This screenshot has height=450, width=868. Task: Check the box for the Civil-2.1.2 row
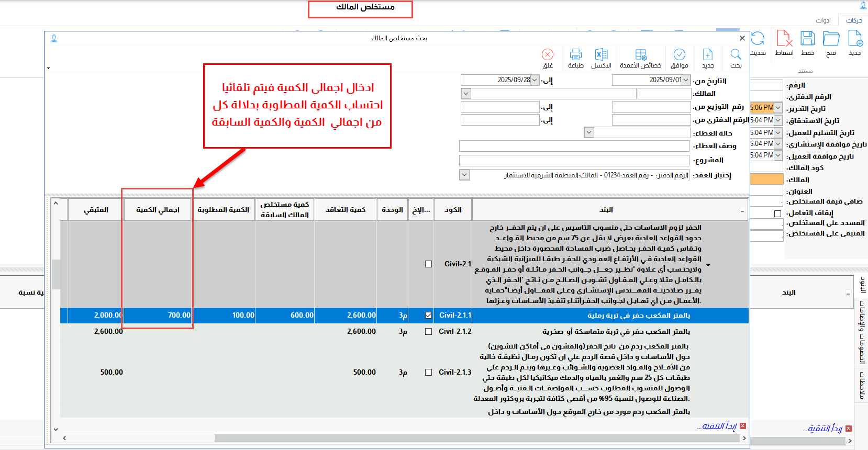tap(428, 332)
